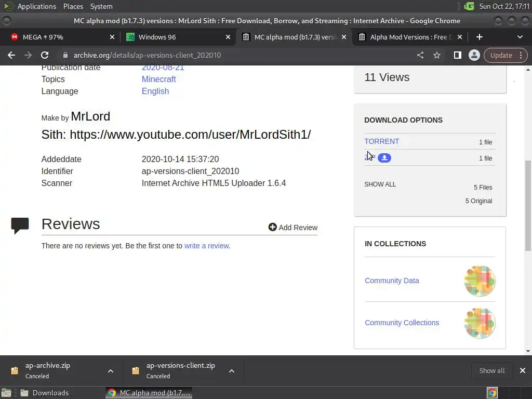Go back to the previous page
The image size is (532, 399).
click(11, 55)
